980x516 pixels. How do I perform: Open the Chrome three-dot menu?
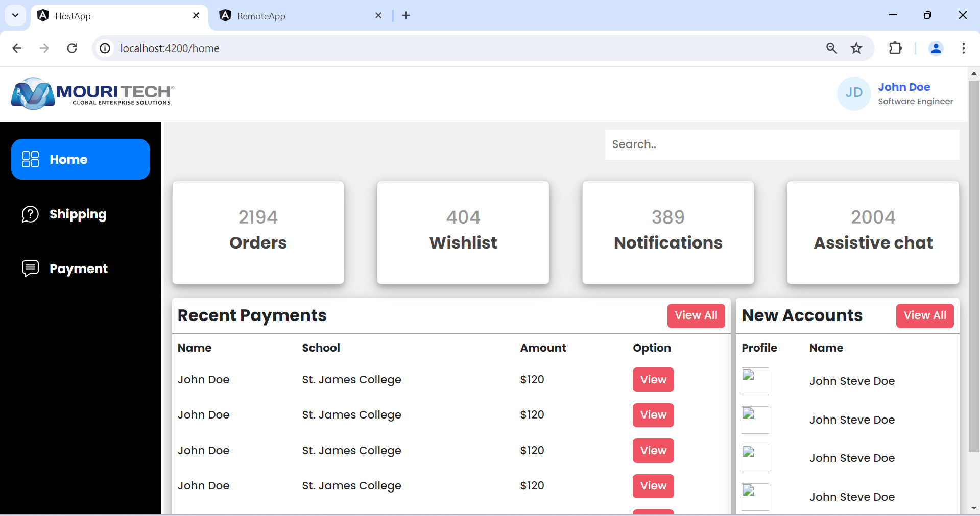pos(963,48)
